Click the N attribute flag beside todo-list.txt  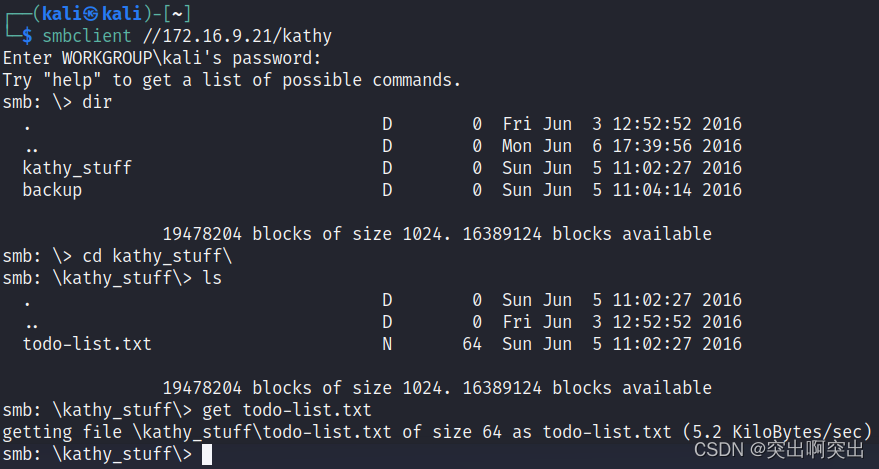tap(387, 344)
